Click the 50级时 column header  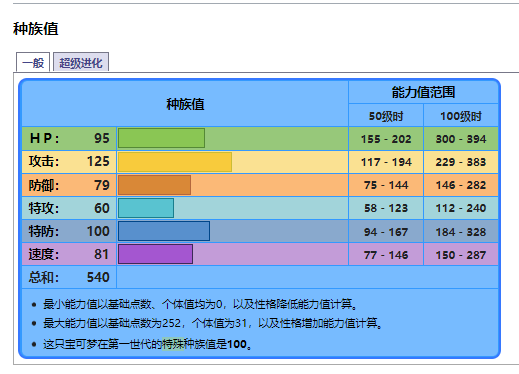(x=386, y=116)
